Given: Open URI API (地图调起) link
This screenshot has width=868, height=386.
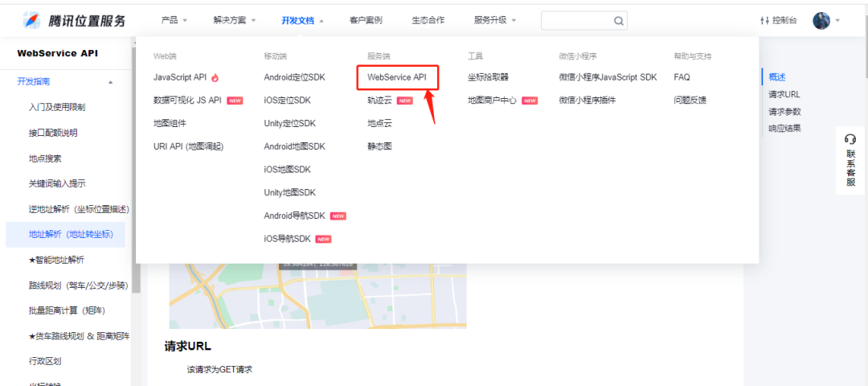Looking at the screenshot, I should (x=188, y=146).
